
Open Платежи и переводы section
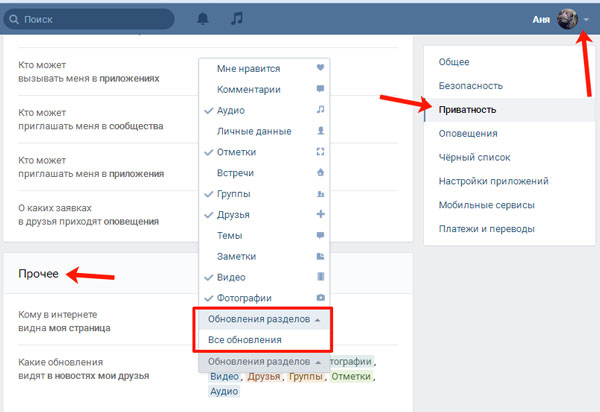[x=486, y=229]
